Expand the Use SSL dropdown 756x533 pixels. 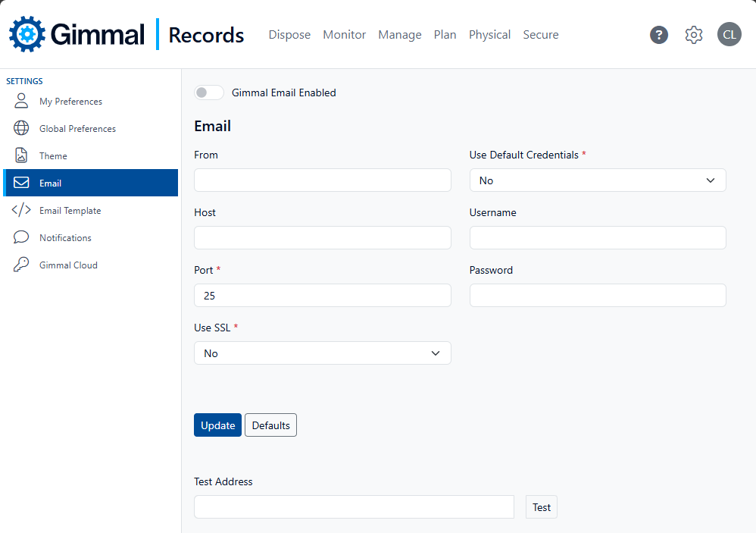pos(322,353)
